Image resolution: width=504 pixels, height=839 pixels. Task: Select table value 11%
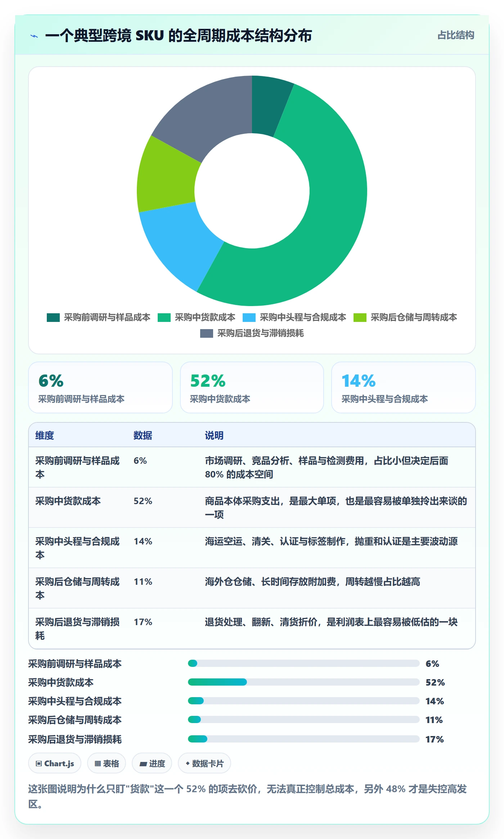click(x=143, y=582)
